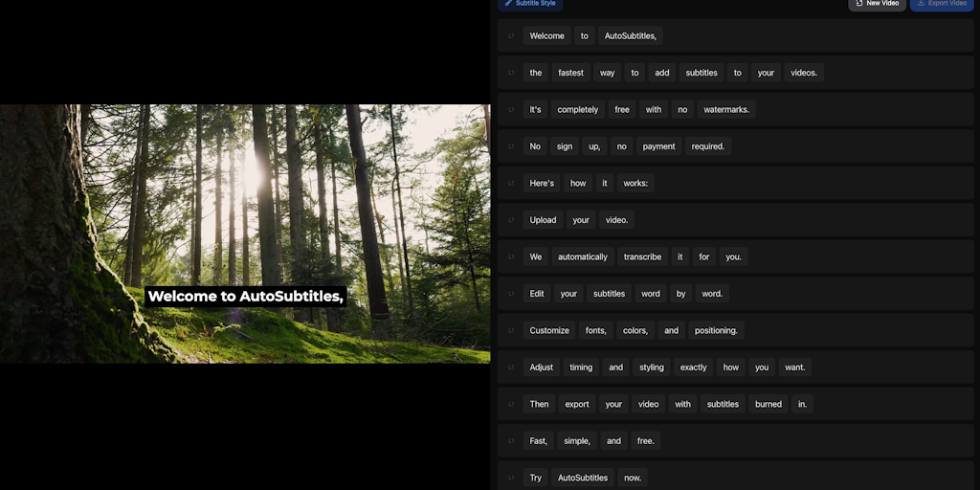The height and width of the screenshot is (490, 980).
Task: Click "how" in the "Adjust timing" line
Action: [x=730, y=367]
